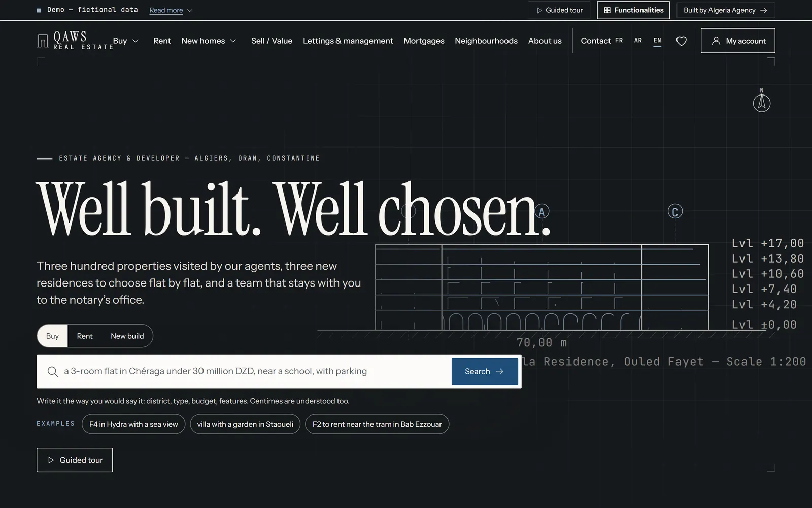The image size is (812, 508).
Task: Start the Guided tour from top bar
Action: (x=559, y=10)
